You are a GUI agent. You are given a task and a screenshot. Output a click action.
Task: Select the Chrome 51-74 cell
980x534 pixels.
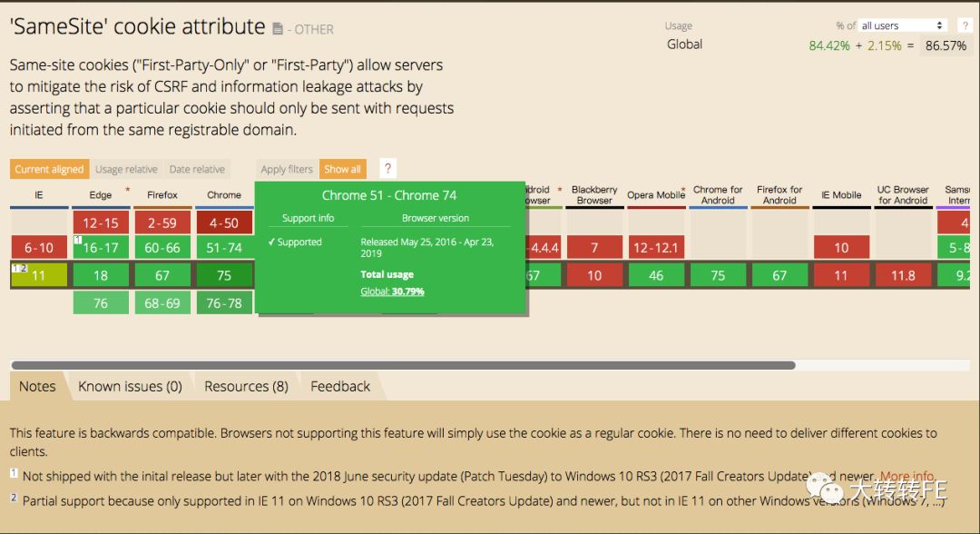pyautogui.click(x=224, y=248)
